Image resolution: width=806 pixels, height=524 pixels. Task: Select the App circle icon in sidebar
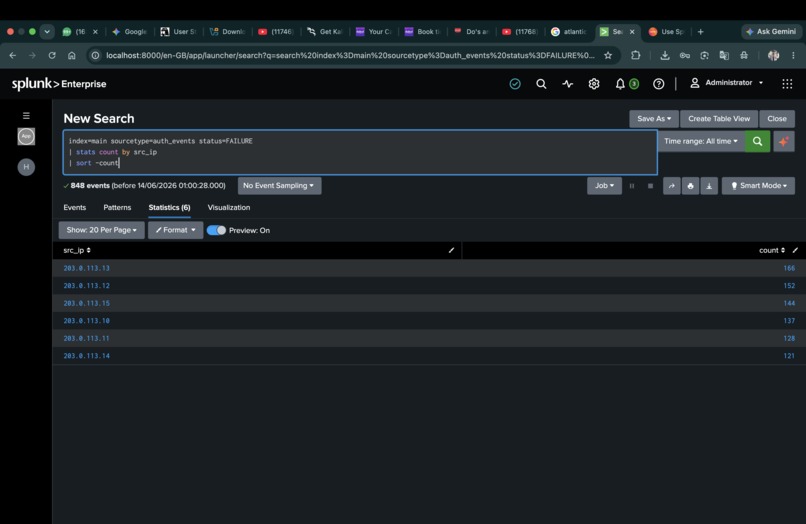pyautogui.click(x=26, y=136)
